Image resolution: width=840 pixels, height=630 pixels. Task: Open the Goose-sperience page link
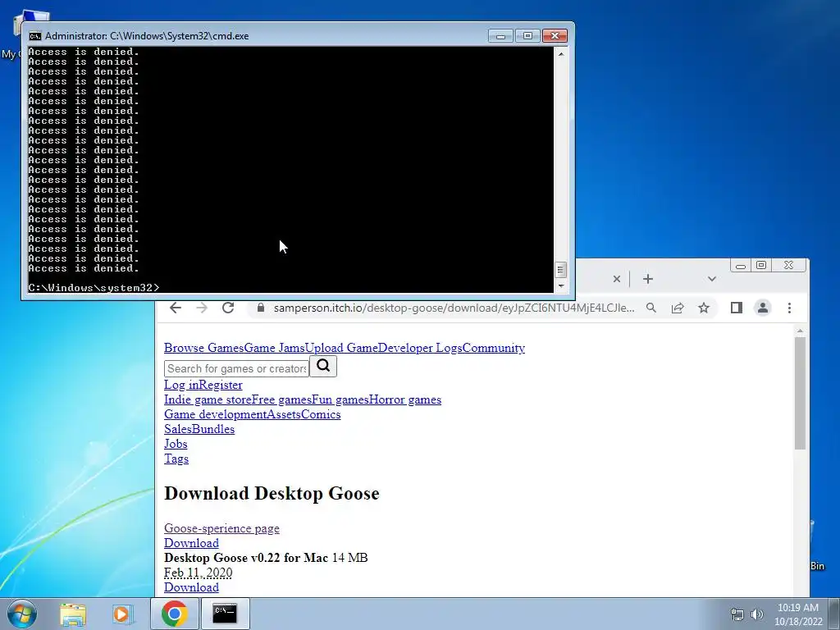(221, 528)
